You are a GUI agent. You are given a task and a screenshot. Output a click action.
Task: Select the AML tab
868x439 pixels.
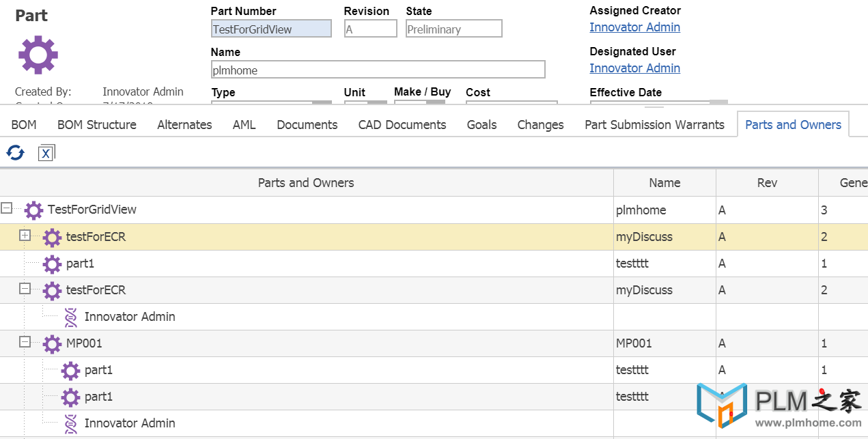tap(244, 124)
